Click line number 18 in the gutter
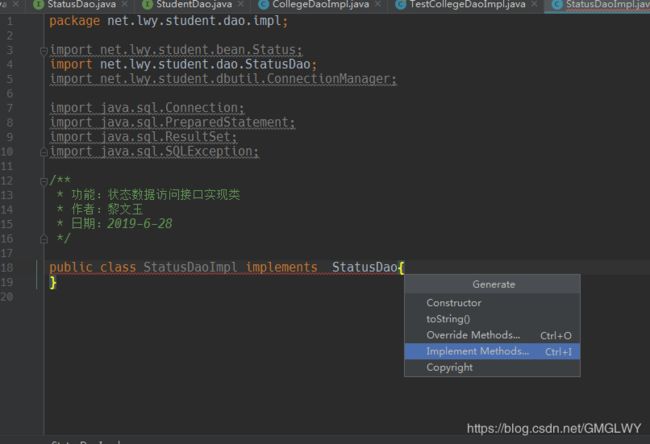 coord(7,267)
